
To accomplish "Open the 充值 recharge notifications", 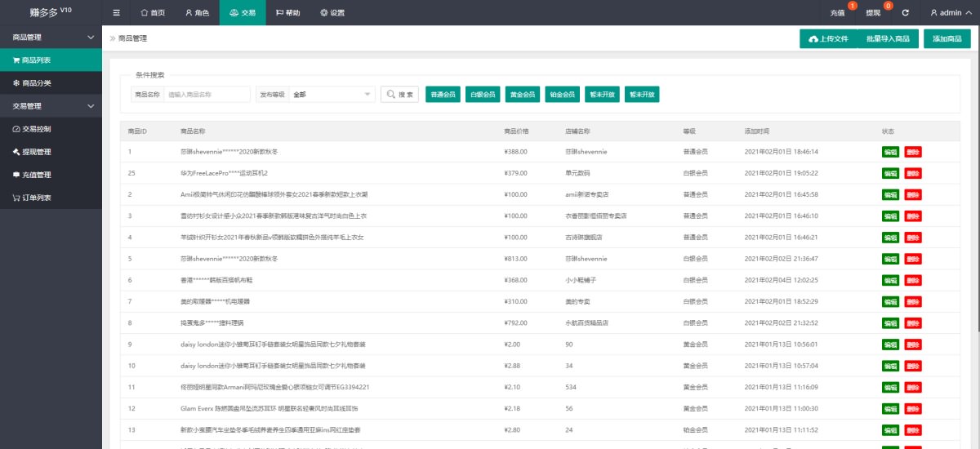I will pos(837,13).
